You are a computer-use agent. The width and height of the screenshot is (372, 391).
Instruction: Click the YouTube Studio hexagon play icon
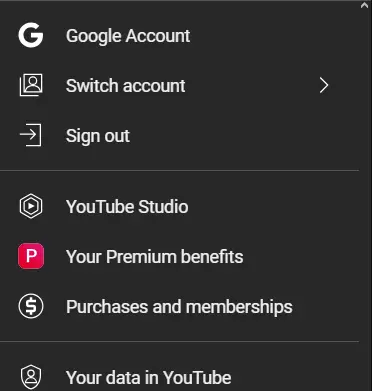tap(31, 206)
